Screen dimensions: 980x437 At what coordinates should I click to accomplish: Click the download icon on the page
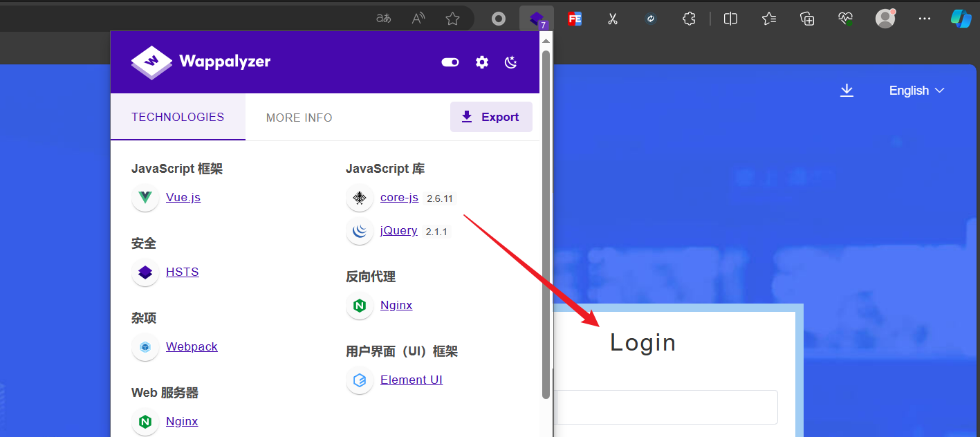(847, 91)
